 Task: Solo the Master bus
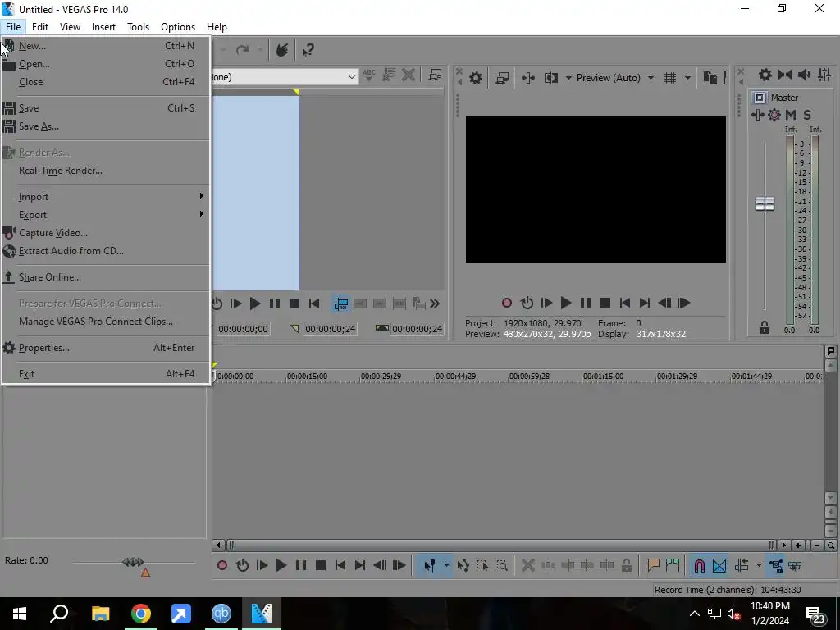[807, 115]
